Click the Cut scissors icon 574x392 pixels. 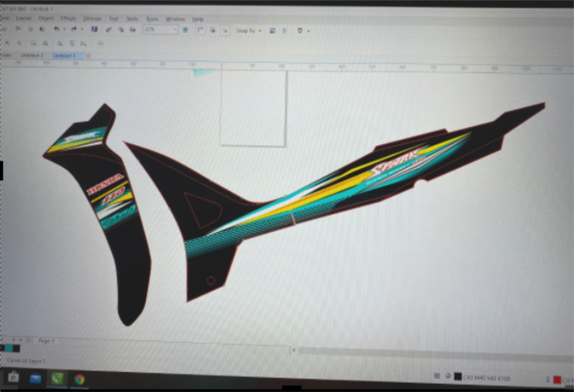point(18,29)
